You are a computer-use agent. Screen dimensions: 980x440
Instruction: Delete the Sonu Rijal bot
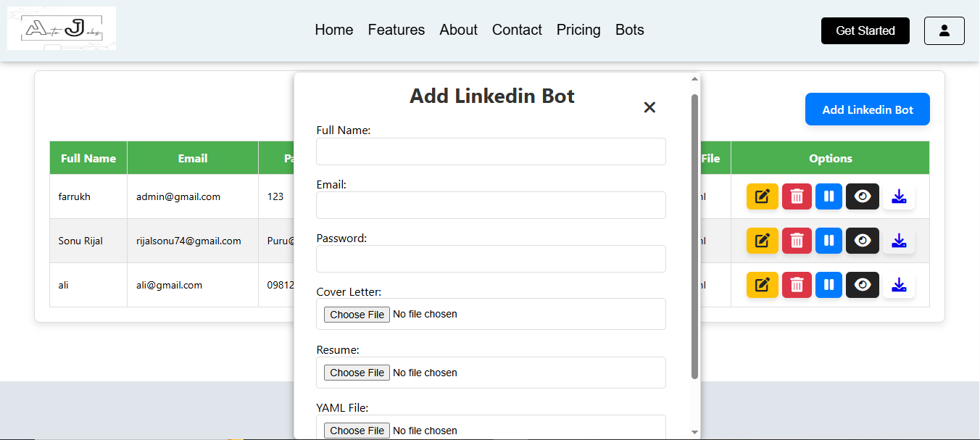(x=797, y=241)
